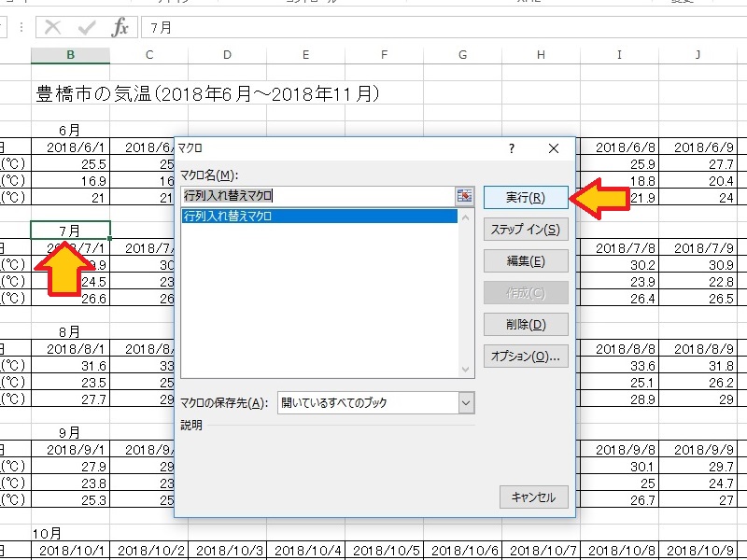Image resolution: width=747 pixels, height=560 pixels.
Task: Click the 編集(E) edit button
Action: tap(525, 261)
